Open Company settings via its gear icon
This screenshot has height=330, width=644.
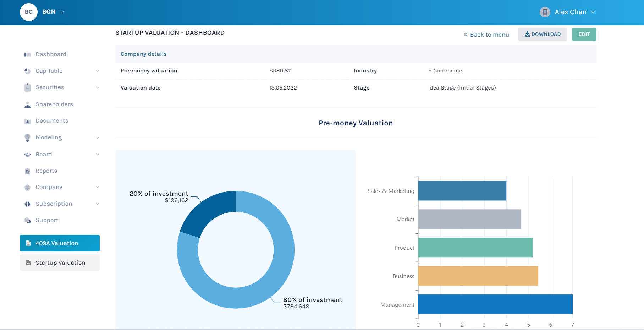tap(27, 187)
